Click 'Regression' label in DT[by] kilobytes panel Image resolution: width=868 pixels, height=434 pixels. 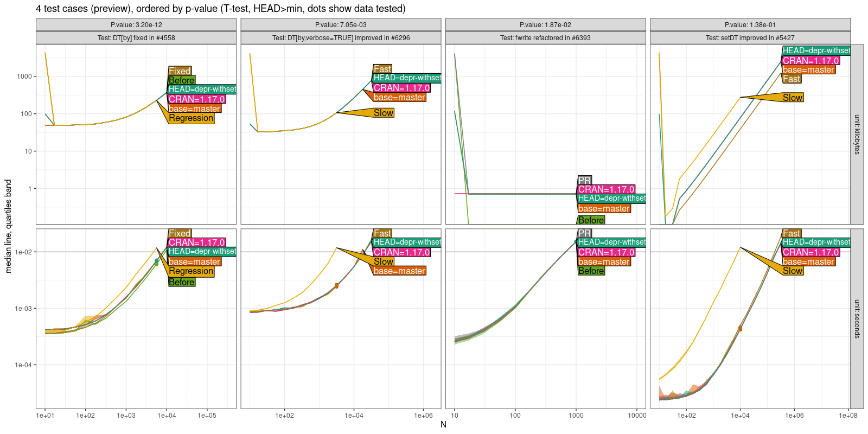pos(191,118)
